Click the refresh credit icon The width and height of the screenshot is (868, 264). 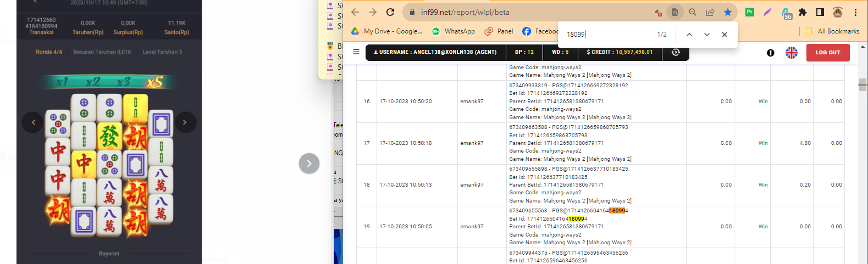676,52
